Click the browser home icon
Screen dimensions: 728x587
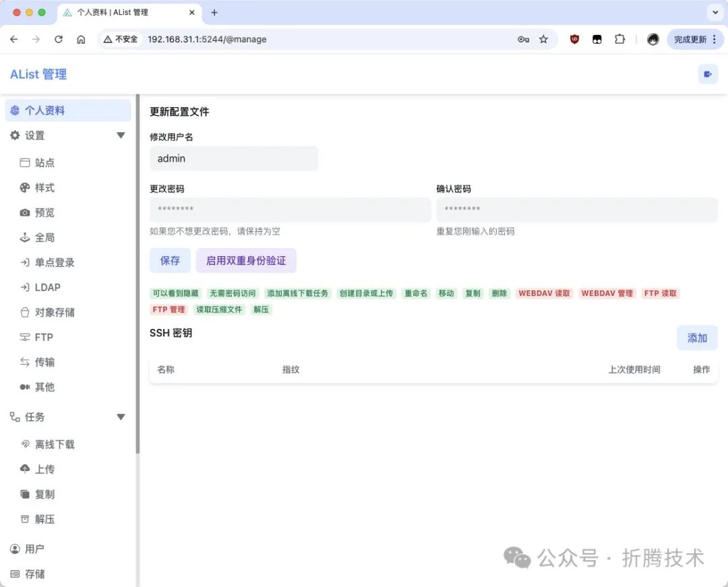[x=81, y=40]
